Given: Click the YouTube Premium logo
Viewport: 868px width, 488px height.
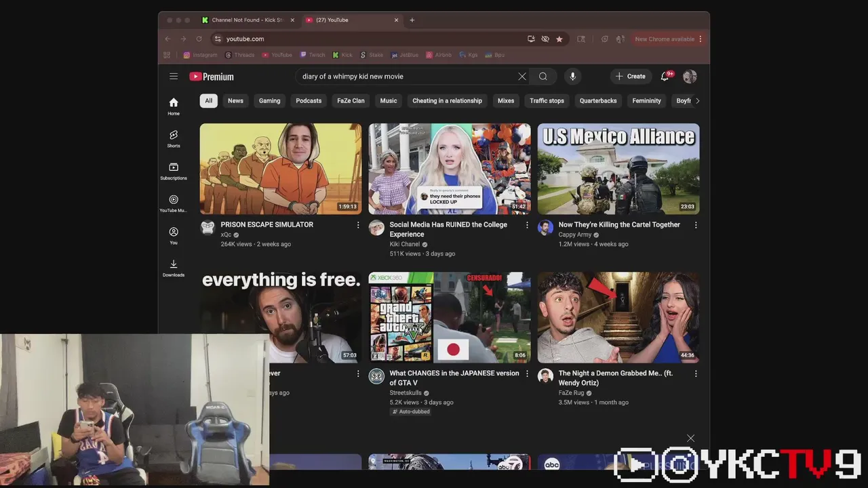Looking at the screenshot, I should point(212,77).
